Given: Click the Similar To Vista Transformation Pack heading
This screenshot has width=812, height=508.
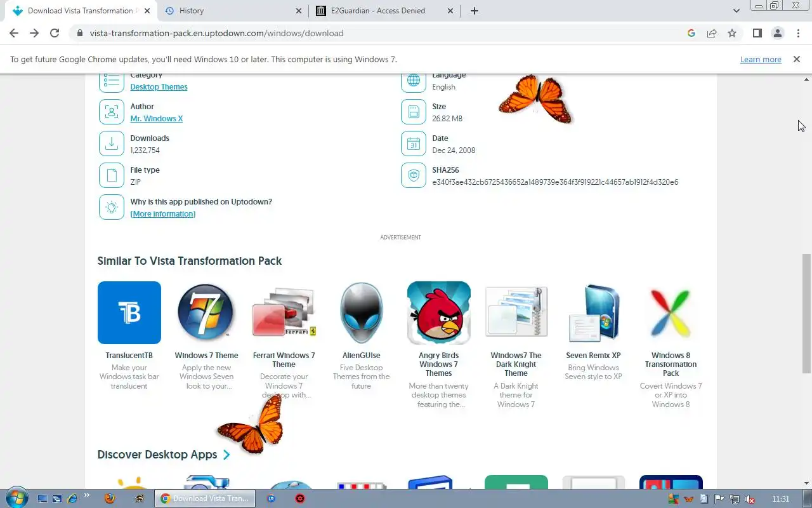Looking at the screenshot, I should (190, 261).
